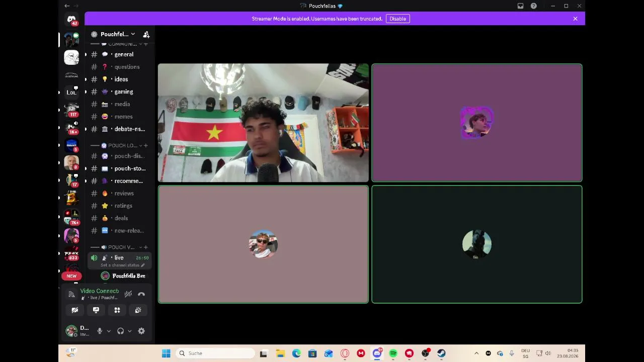Click the Video Connected status text

100,291
